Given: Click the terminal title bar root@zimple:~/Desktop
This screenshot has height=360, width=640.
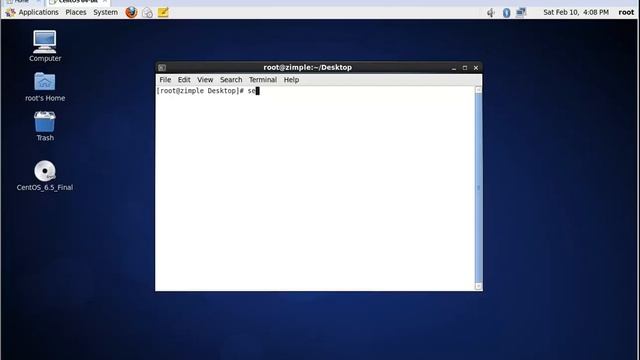Looking at the screenshot, I should pos(308,67).
